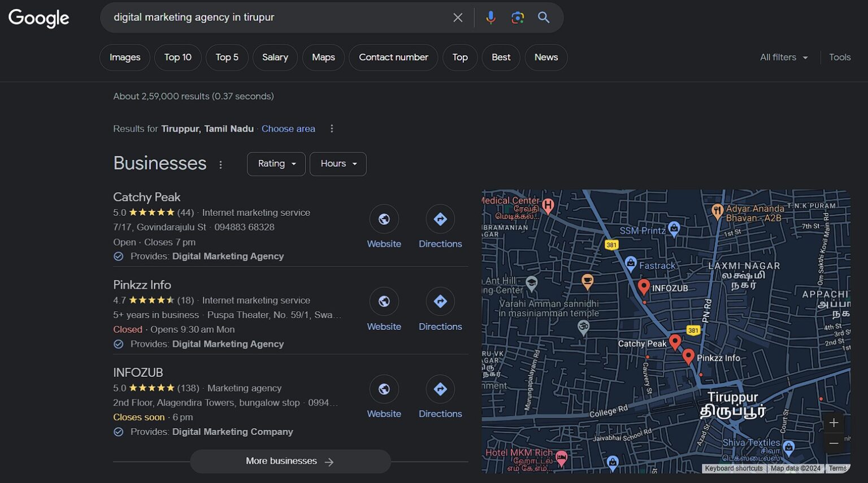This screenshot has height=483, width=868.
Task: Click the More businesses button
Action: tap(290, 462)
